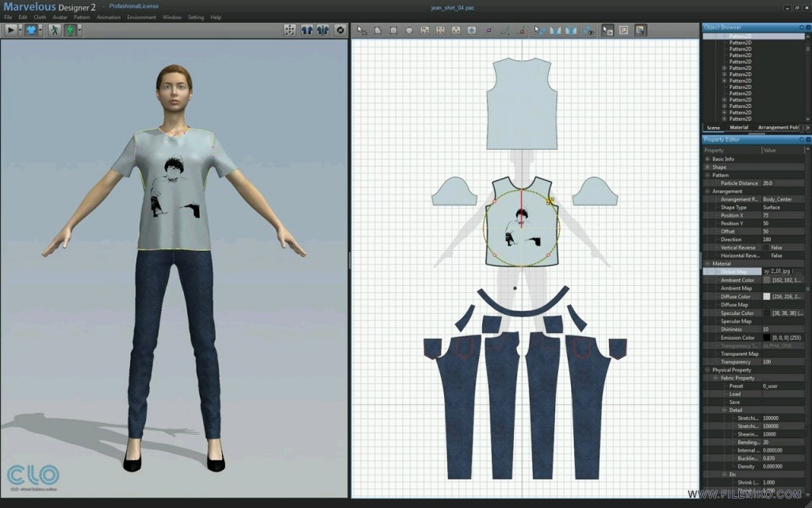Select the segment sewing tool
812x508 pixels.
[556, 31]
